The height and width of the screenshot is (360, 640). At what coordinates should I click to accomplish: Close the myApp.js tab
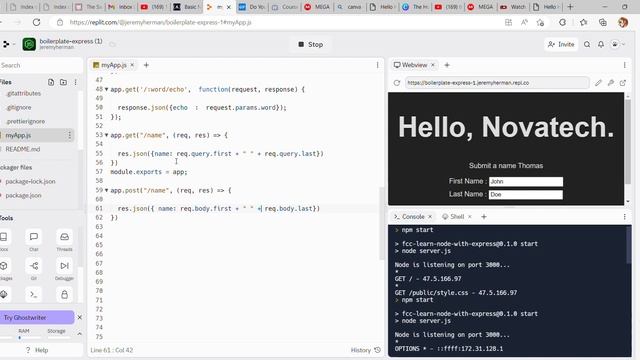[132, 65]
